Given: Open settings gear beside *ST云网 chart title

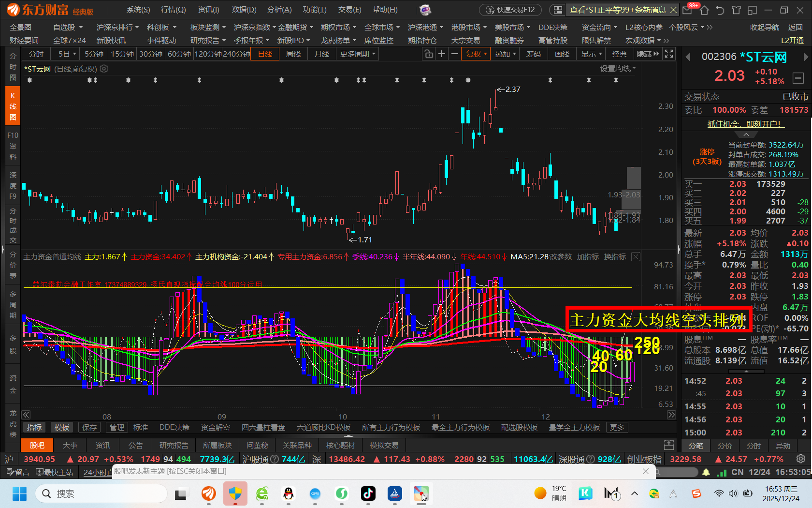Looking at the screenshot, I should coord(104,69).
